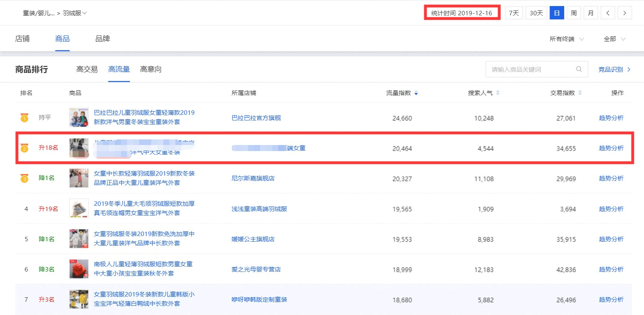The width and height of the screenshot is (644, 315).
Task: Open the 所有终端 dropdown
Action: [567, 39]
